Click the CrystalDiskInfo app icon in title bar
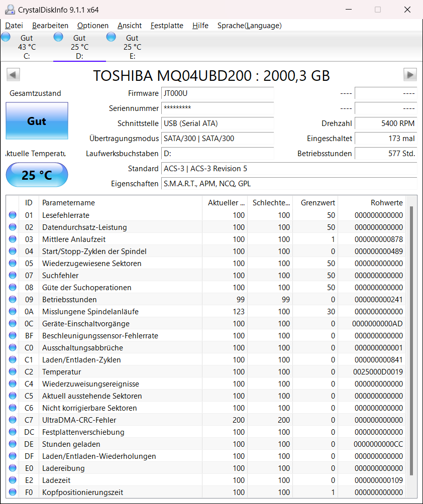This screenshot has width=423, height=504. (10, 10)
